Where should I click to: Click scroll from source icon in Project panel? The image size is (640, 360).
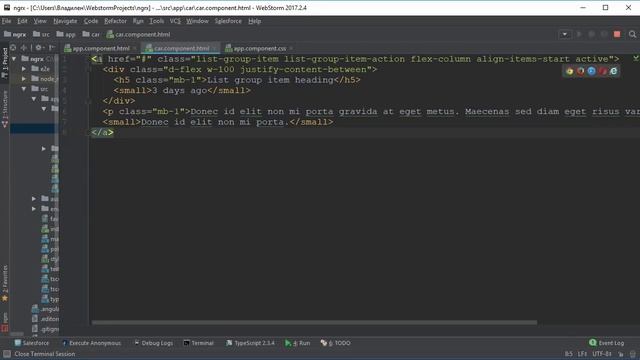(13, 48)
